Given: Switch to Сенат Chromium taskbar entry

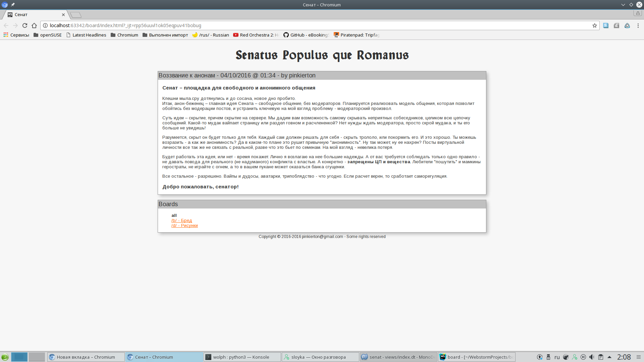Looking at the screenshot, I should [164, 357].
